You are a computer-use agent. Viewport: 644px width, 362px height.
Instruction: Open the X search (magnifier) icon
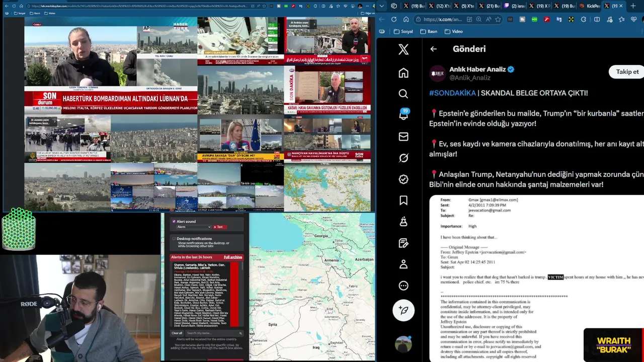coord(404,94)
